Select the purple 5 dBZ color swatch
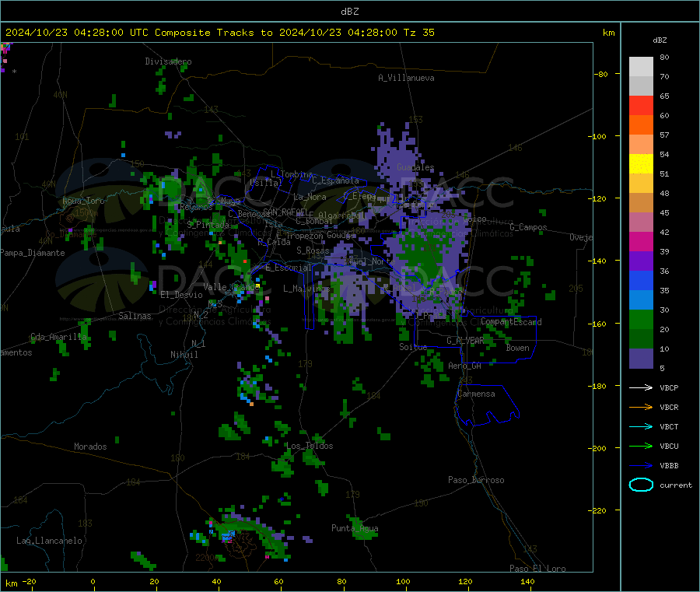 [641, 359]
